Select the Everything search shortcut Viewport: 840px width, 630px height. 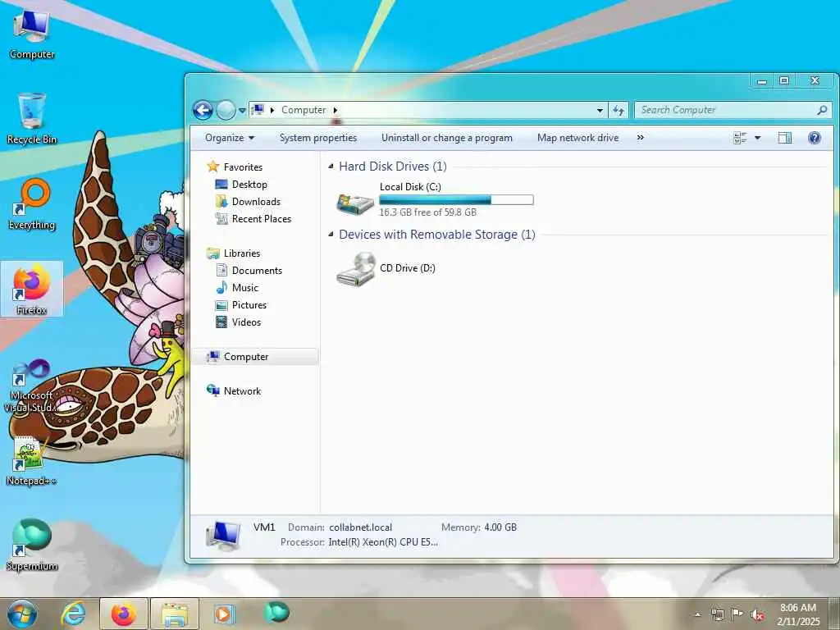coord(32,203)
